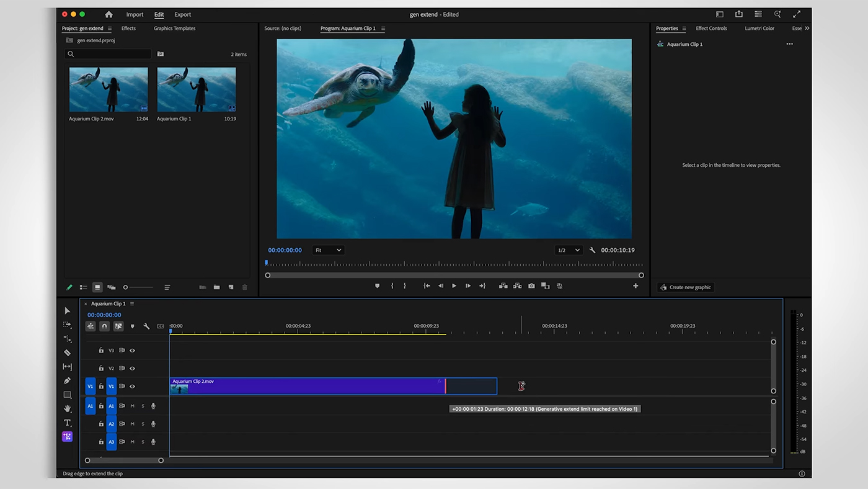Select the Generative Extend tool

[68, 437]
